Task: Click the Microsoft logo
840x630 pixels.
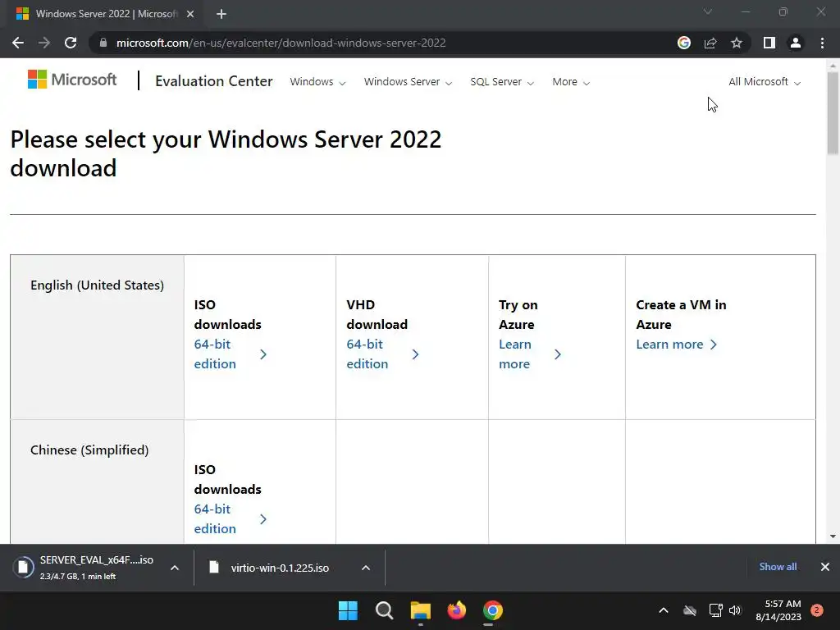Action: [x=72, y=80]
